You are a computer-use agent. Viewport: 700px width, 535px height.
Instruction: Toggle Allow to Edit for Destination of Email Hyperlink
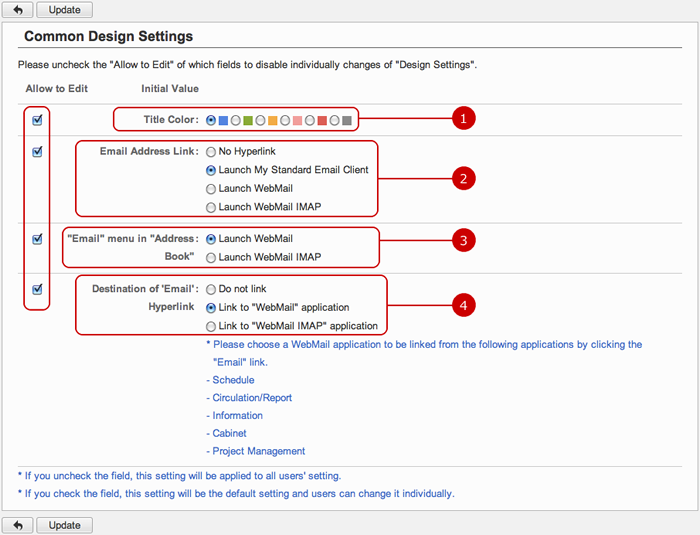pyautogui.click(x=37, y=289)
